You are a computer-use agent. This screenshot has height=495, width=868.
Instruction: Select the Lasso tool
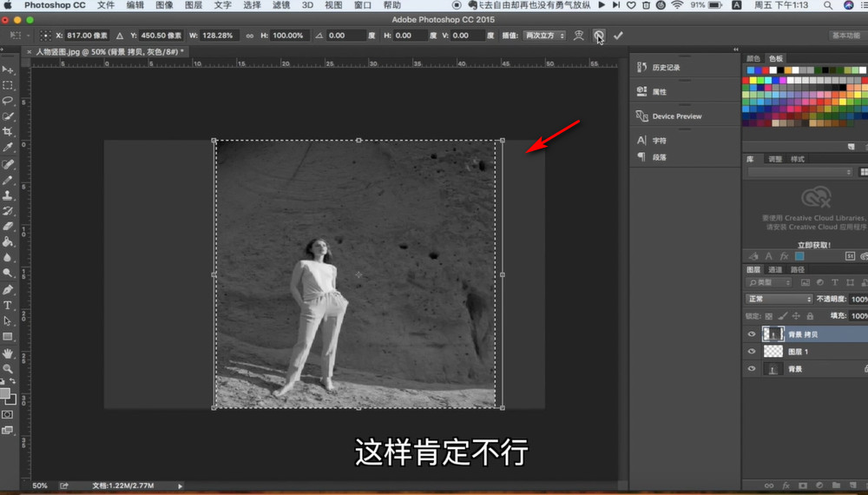tap(8, 101)
